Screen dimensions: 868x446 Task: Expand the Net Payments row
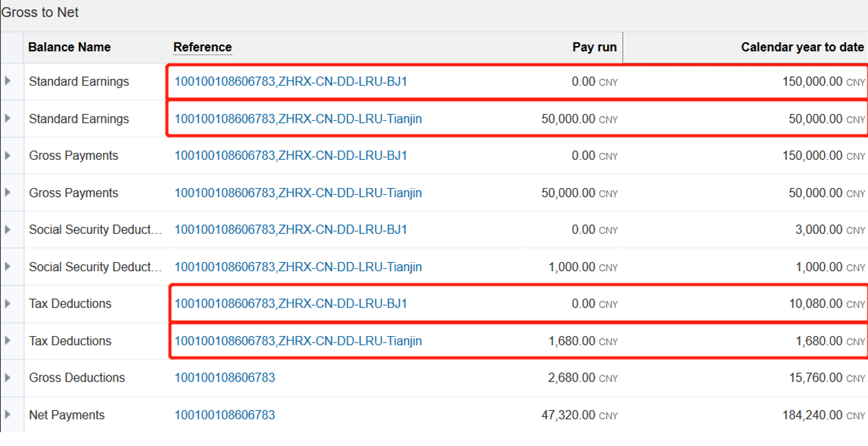(x=8, y=414)
